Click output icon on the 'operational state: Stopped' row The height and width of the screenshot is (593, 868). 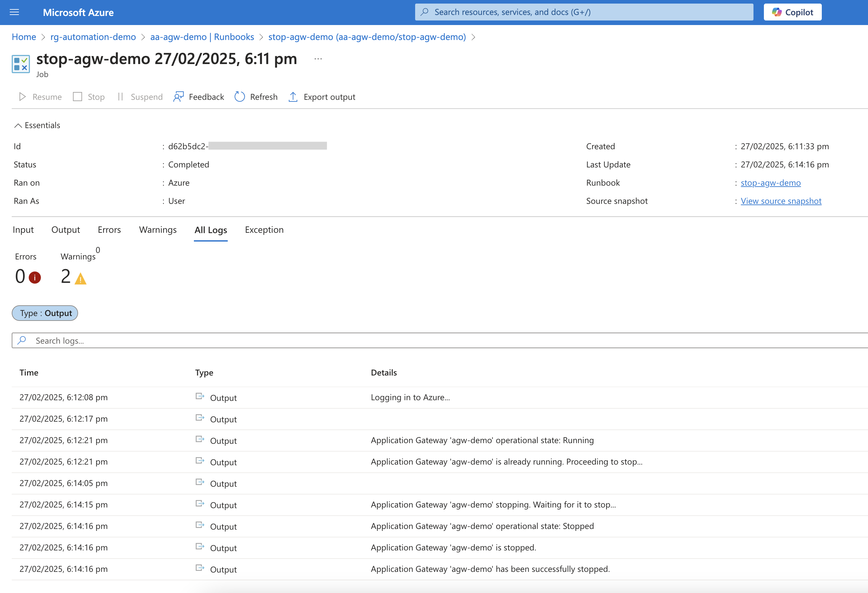click(200, 525)
